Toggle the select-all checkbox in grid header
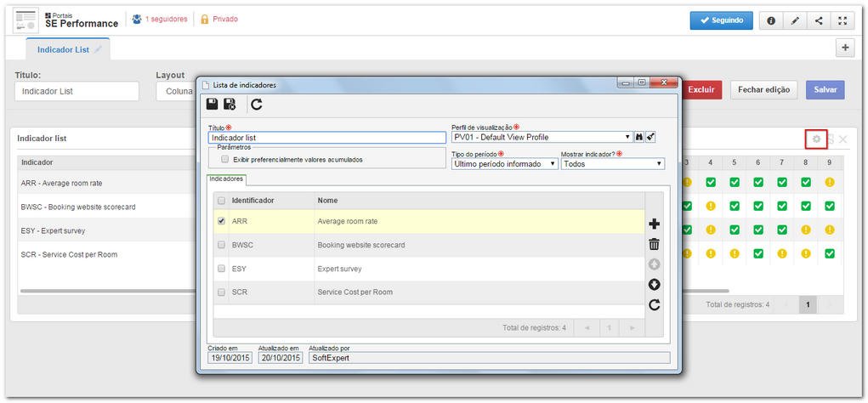 point(221,201)
